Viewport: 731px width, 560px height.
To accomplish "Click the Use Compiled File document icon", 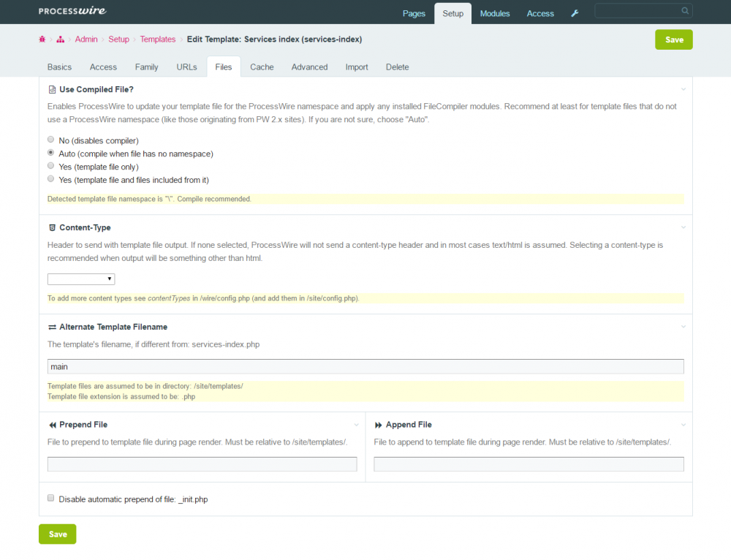I will coord(52,89).
